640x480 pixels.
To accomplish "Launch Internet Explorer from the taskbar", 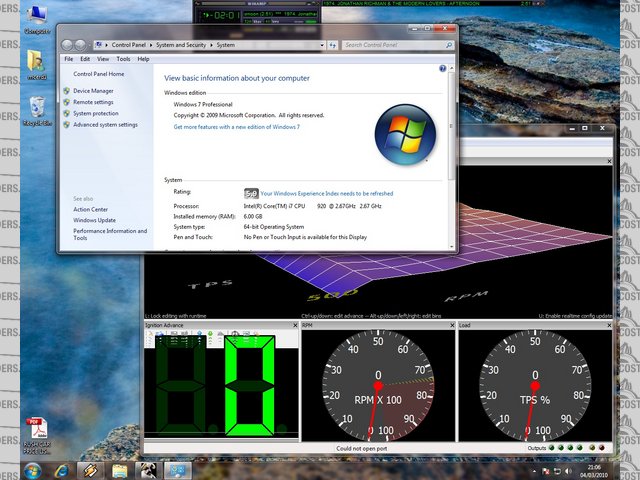I will click(x=61, y=471).
